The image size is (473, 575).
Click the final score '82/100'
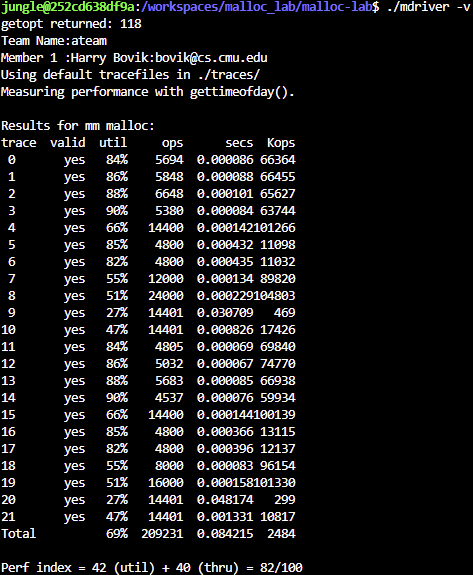pos(281,568)
